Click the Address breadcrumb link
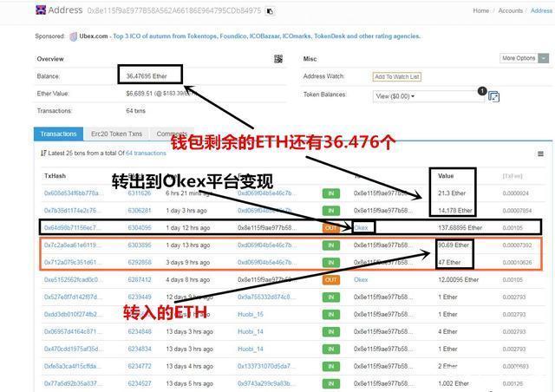 [x=541, y=10]
